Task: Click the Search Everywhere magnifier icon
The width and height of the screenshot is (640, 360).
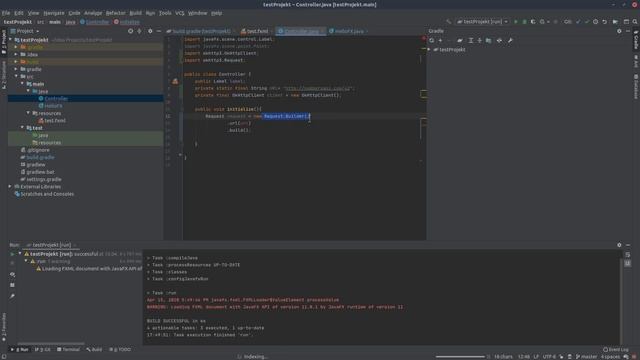Action: (635, 22)
